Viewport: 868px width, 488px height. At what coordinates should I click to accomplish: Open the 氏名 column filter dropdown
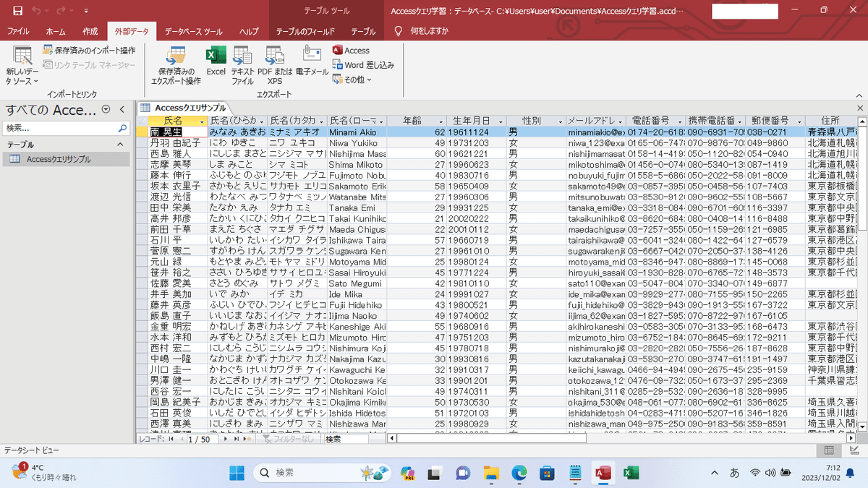point(202,121)
